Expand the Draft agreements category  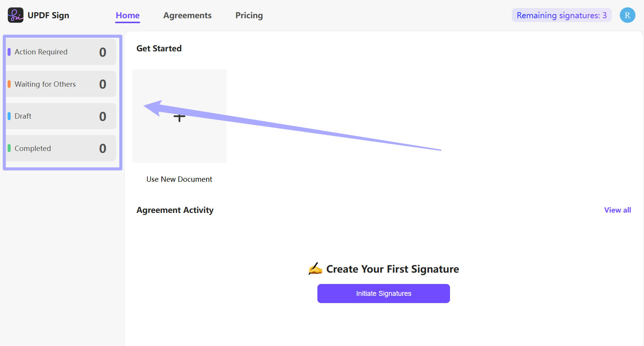(x=60, y=116)
